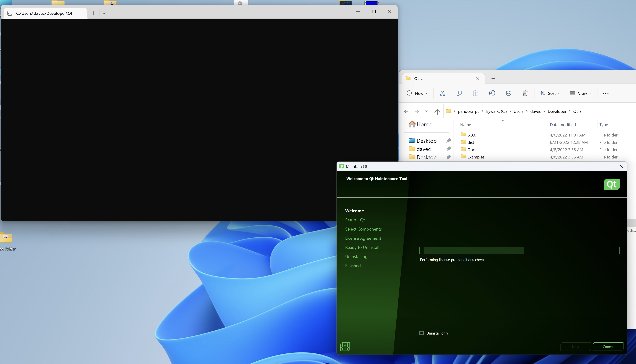Click the Copy icon in Explorer toolbar
The width and height of the screenshot is (636, 364).
(x=459, y=93)
